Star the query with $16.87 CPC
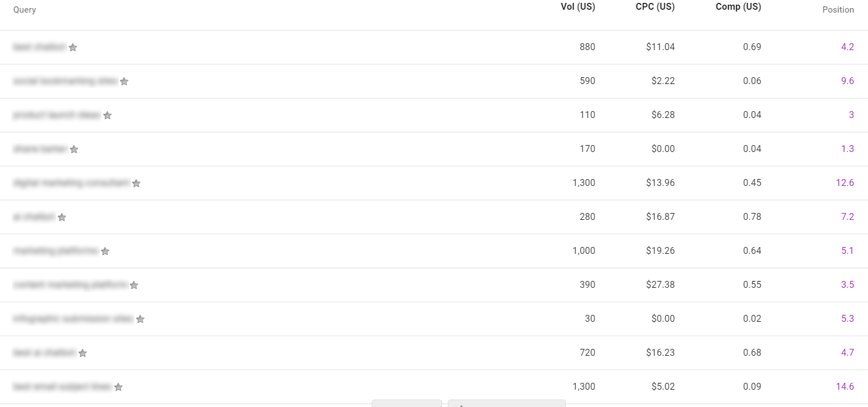The height and width of the screenshot is (407, 868). tap(62, 218)
